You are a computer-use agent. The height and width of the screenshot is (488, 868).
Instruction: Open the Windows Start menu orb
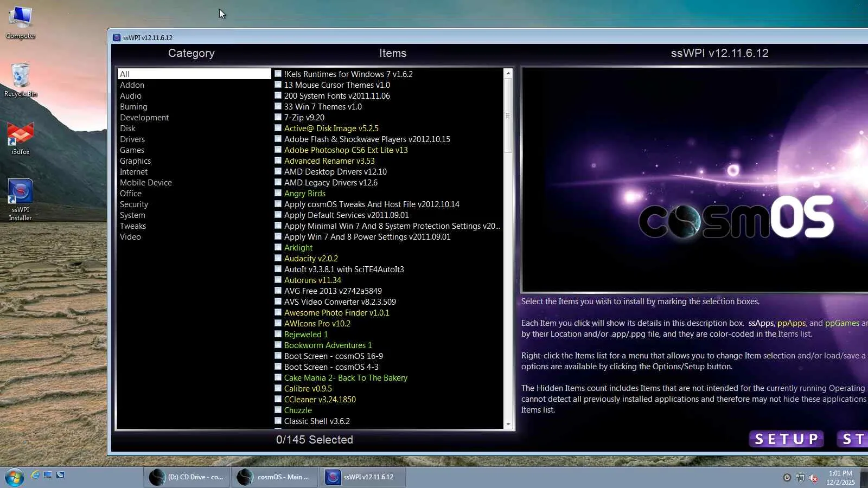click(15, 477)
